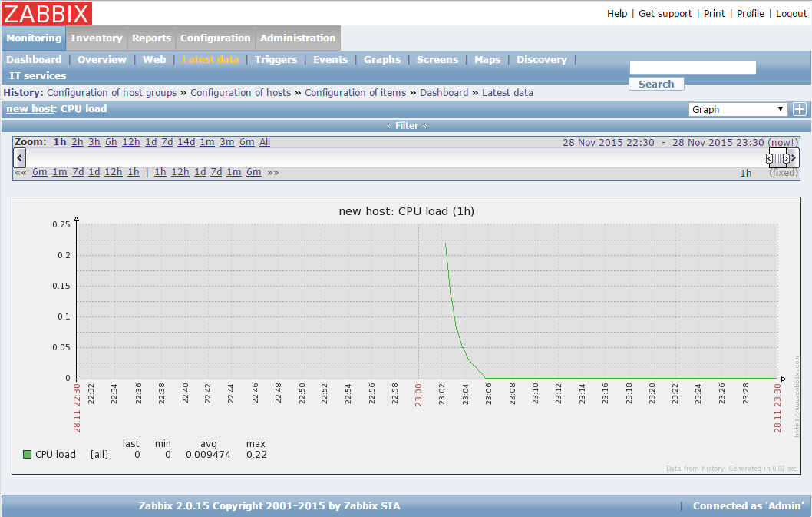Viewport: 812px width, 517px height.
Task: Open the Configuration tab
Action: [x=215, y=38]
